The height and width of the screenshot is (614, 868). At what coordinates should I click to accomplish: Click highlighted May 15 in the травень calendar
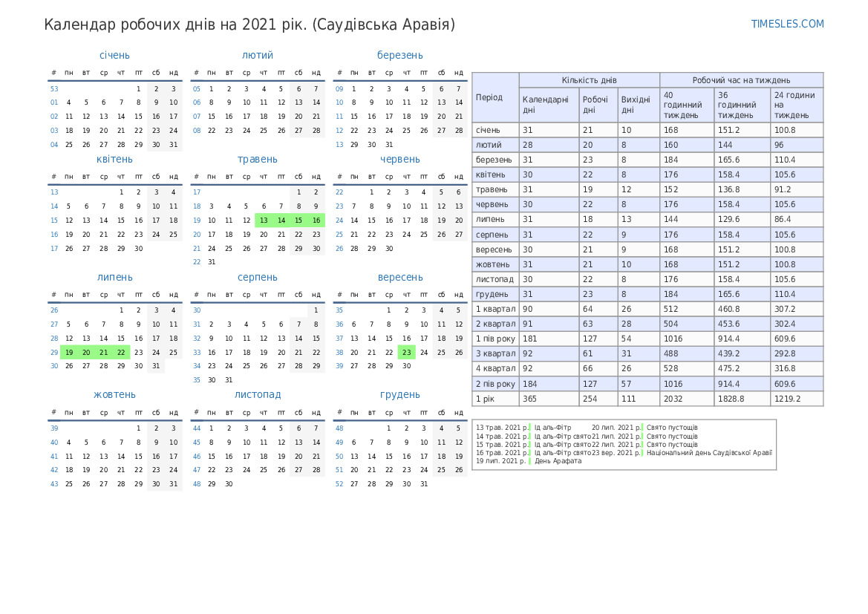[298, 221]
